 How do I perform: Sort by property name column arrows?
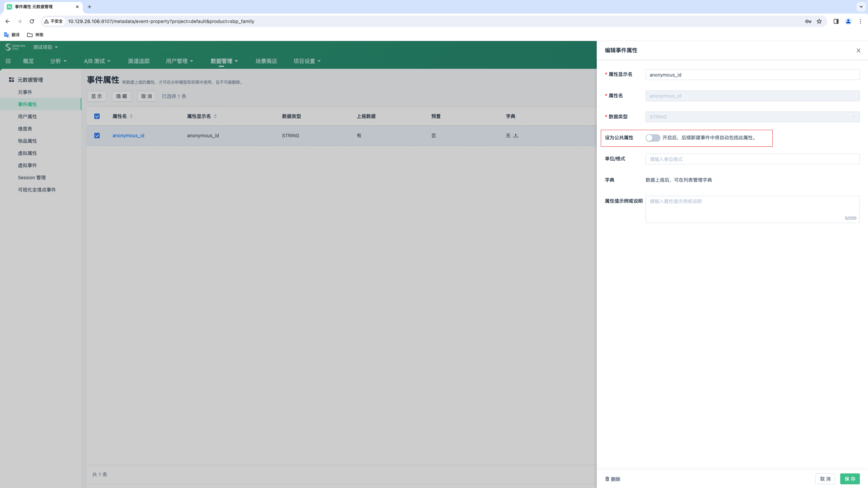pyautogui.click(x=131, y=116)
